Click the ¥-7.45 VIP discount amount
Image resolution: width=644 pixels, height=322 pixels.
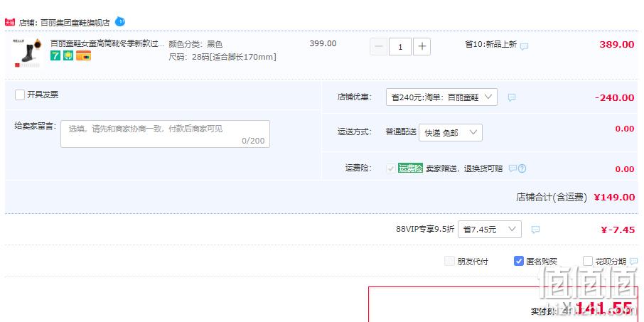(618, 230)
